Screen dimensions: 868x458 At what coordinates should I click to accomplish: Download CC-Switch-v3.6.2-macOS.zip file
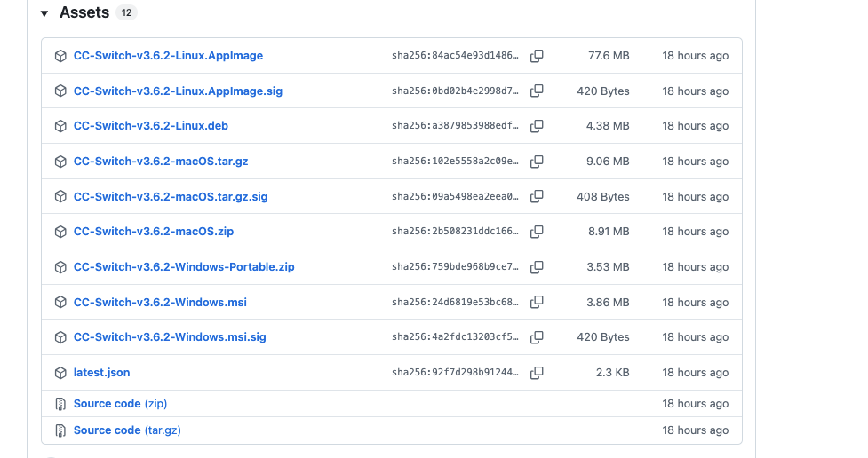153,232
